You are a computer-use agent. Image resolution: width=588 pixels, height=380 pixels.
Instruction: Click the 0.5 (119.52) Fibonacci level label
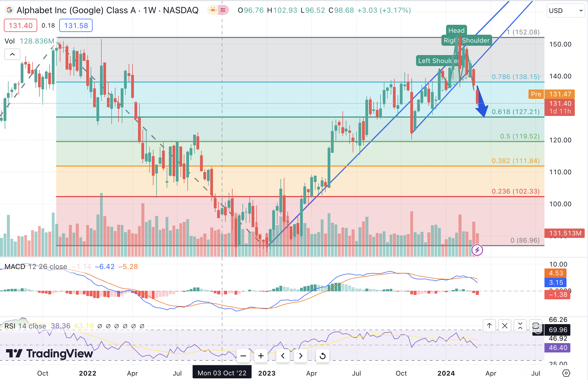point(520,136)
